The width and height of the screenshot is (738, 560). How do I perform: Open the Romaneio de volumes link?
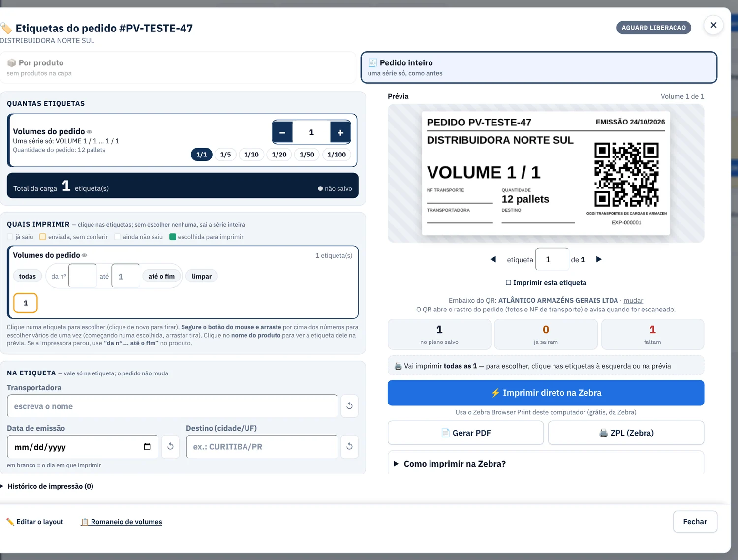click(x=122, y=522)
